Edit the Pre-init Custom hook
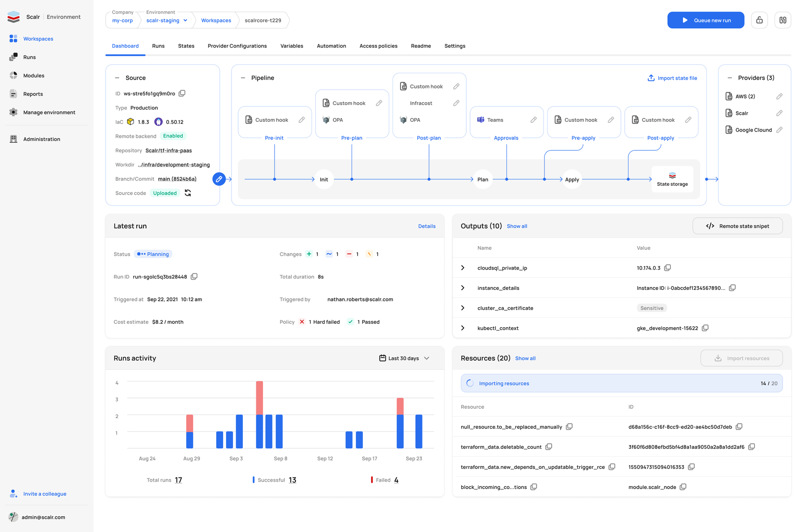Viewport: 803px width, 532px height. point(302,120)
